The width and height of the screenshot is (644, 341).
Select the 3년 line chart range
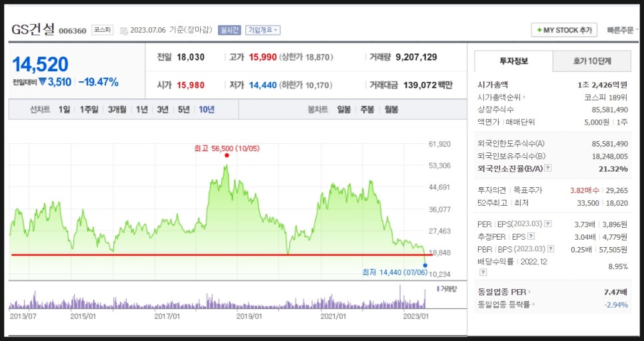tap(163, 110)
